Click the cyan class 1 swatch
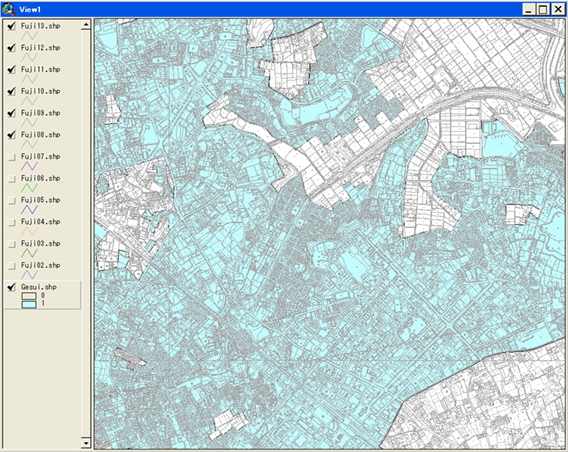Image resolution: width=568 pixels, height=452 pixels. point(29,304)
